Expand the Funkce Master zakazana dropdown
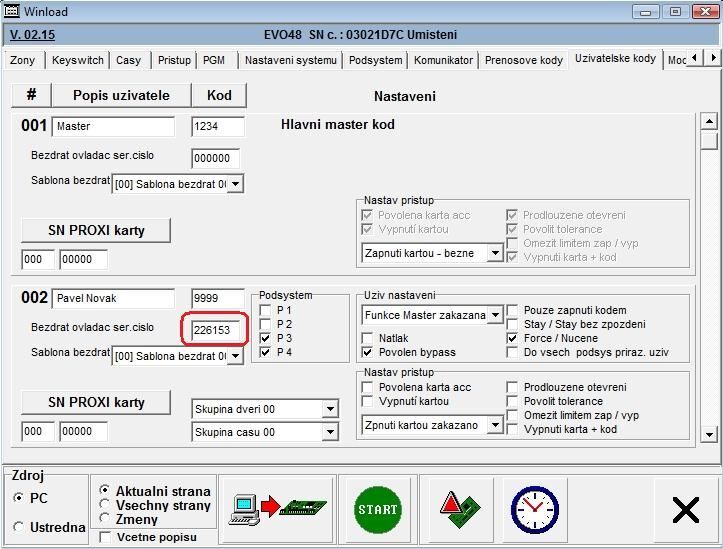Screen dimensions: 723x549 coord(494,315)
